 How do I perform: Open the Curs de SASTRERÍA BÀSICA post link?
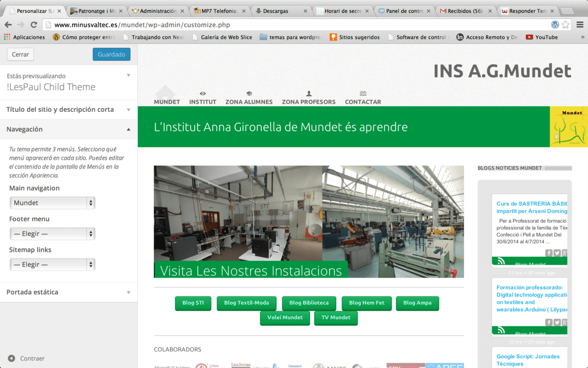coord(532,208)
